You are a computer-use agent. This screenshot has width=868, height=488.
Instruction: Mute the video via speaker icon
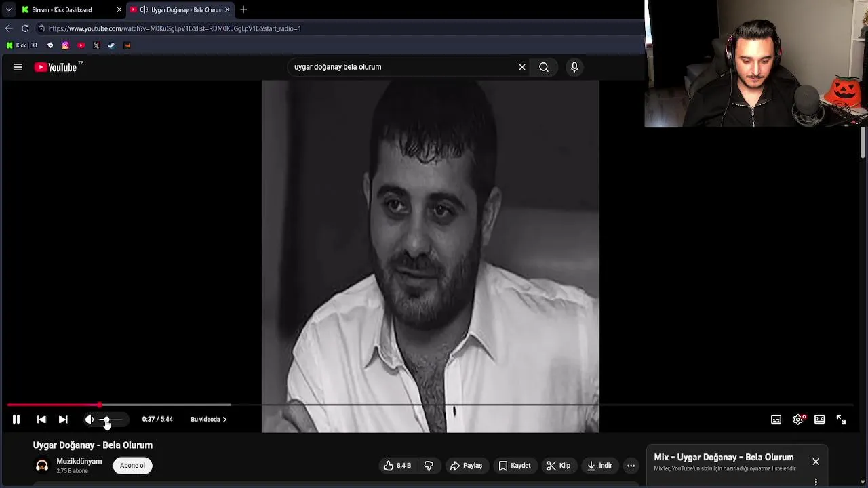click(x=89, y=420)
